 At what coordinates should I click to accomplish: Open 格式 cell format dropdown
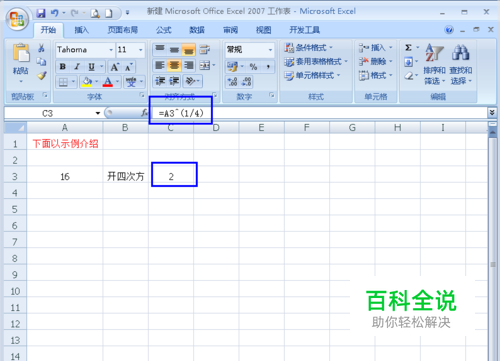click(x=376, y=75)
